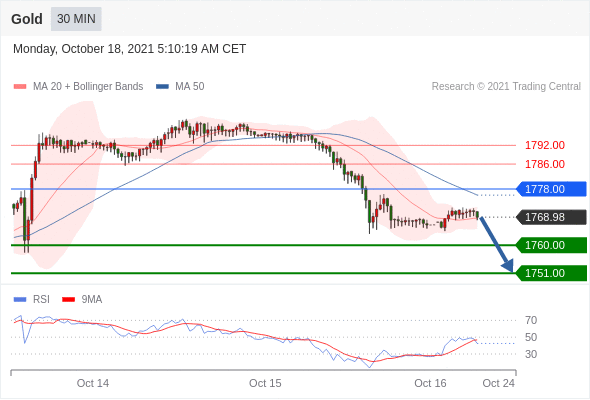Click the RSI 70 level label
This screenshot has width=590, height=400.
[531, 321]
